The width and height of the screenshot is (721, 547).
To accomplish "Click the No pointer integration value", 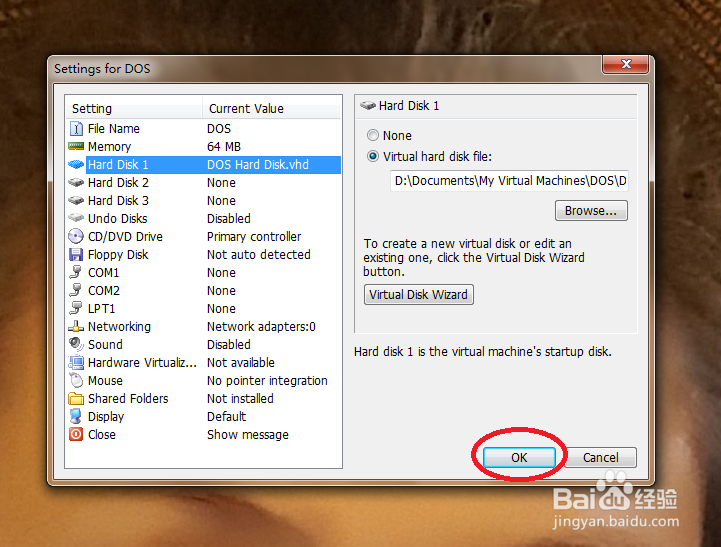I will pos(267,381).
